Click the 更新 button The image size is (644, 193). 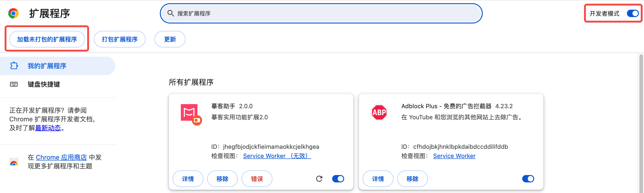pyautogui.click(x=170, y=39)
